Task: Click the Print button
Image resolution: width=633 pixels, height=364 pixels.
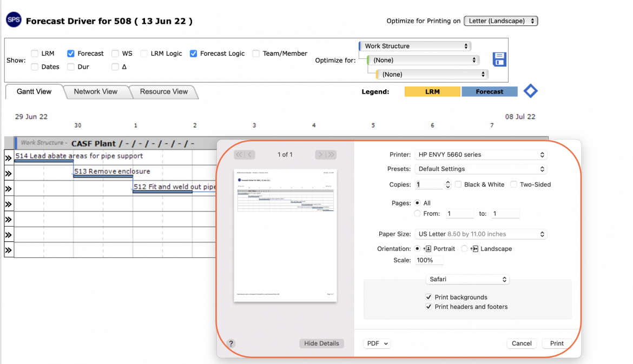Action: 557,343
